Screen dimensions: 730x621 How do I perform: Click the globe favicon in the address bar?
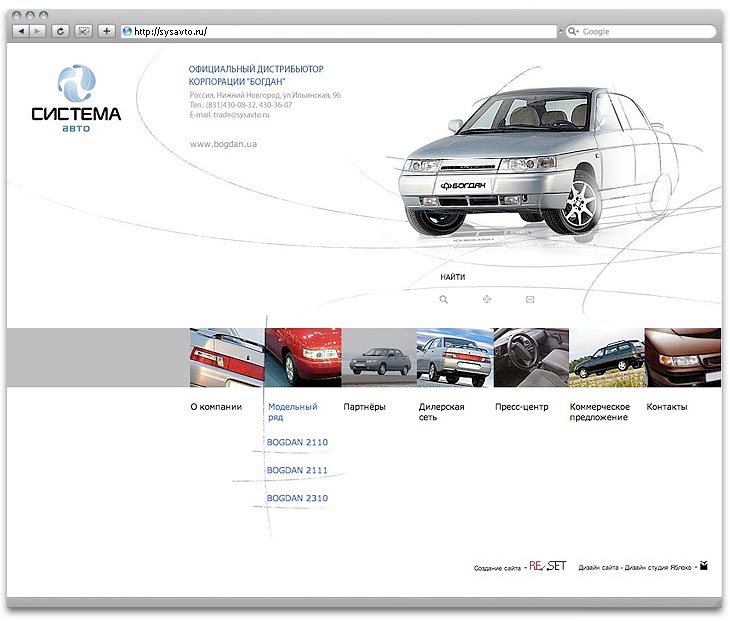pos(127,32)
